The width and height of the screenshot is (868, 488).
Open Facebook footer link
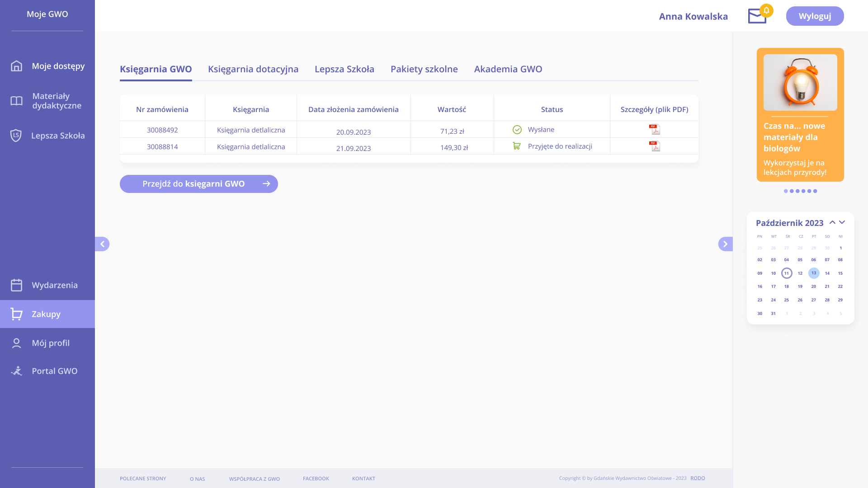click(316, 479)
